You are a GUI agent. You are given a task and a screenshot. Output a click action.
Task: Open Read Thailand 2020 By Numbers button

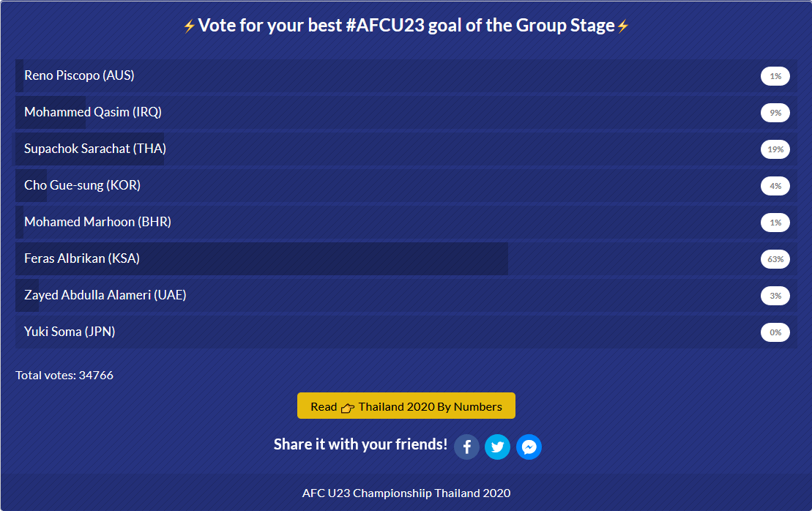406,406
